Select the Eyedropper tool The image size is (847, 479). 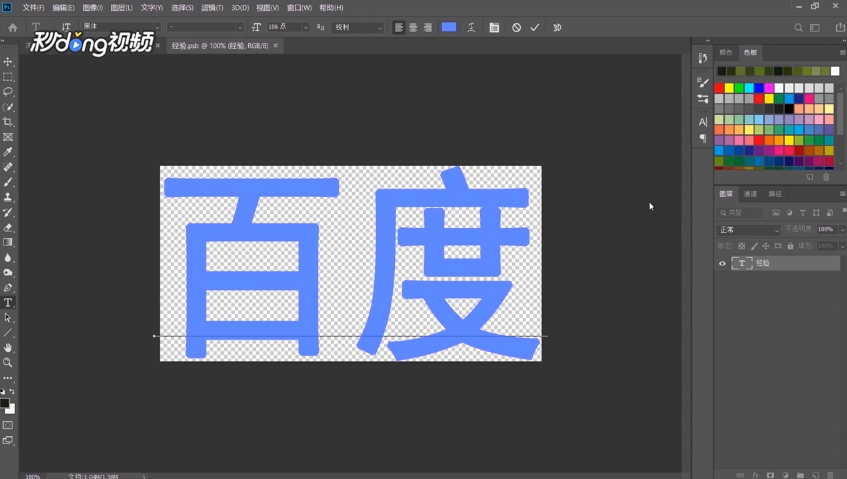[x=8, y=152]
